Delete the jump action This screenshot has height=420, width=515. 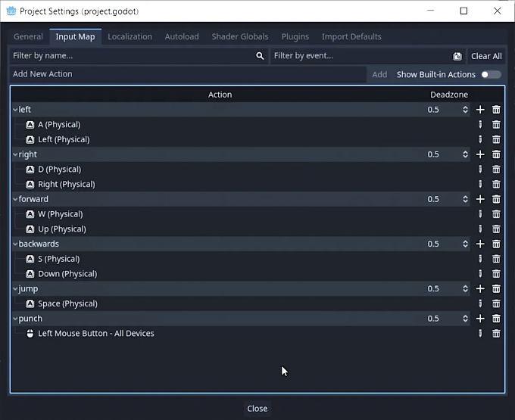496,289
